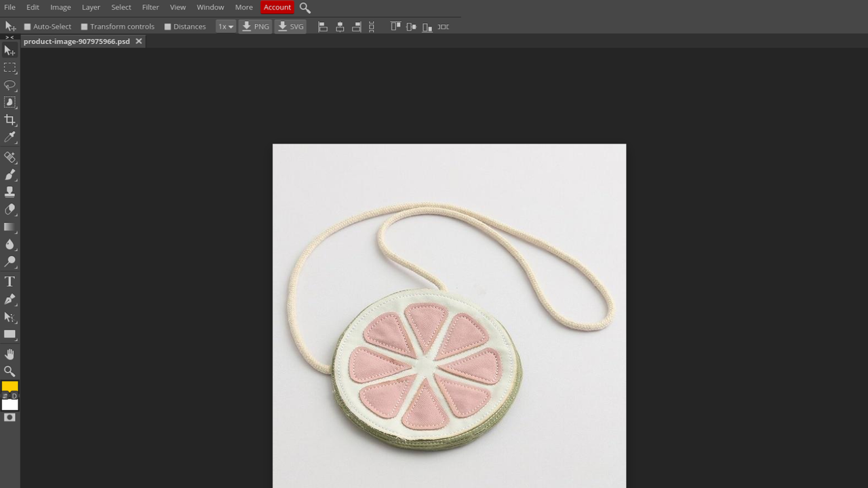The width and height of the screenshot is (868, 488).
Task: Activate the Crop tool
Action: 9,119
